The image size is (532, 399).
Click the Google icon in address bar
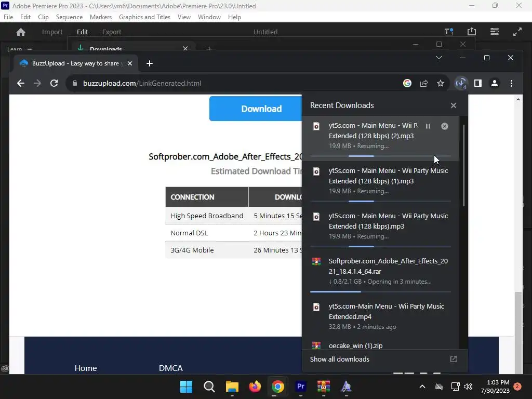(407, 83)
